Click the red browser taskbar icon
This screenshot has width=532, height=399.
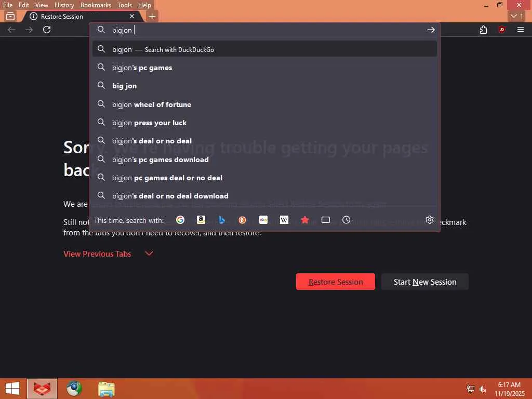click(42, 389)
